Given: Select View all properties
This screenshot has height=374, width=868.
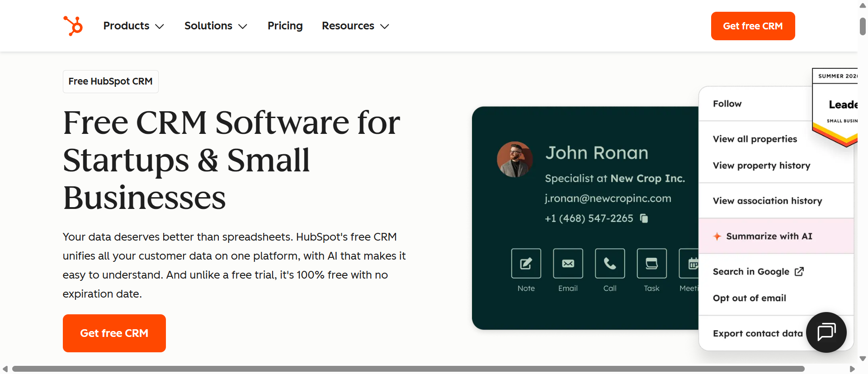Looking at the screenshot, I should (x=755, y=139).
